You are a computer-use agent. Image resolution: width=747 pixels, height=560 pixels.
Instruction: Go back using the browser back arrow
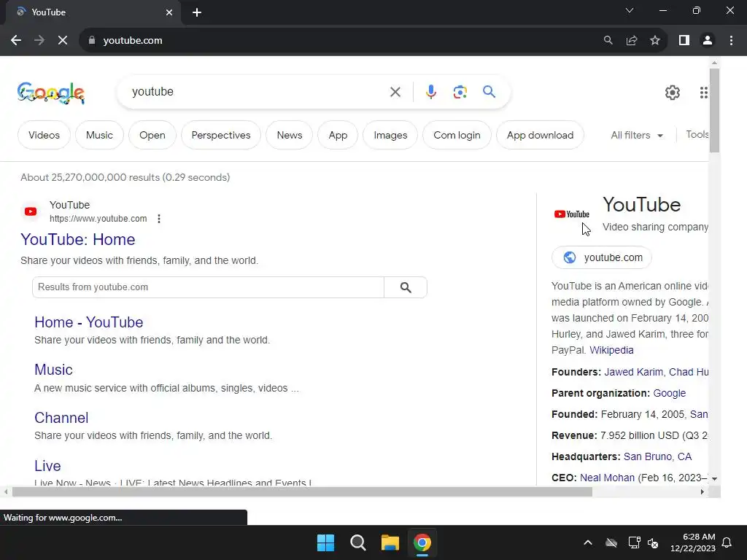(x=16, y=41)
